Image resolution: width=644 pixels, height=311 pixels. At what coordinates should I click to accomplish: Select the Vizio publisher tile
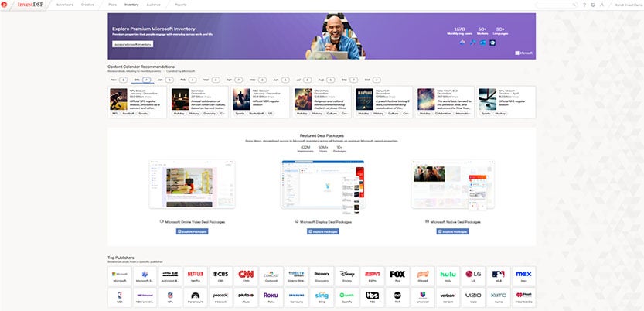pos(473,297)
